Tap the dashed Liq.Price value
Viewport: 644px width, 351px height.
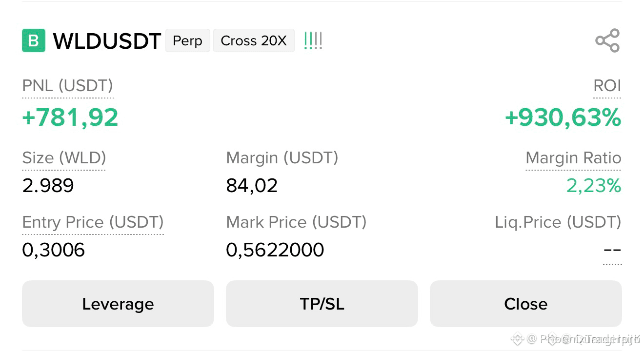tap(612, 250)
